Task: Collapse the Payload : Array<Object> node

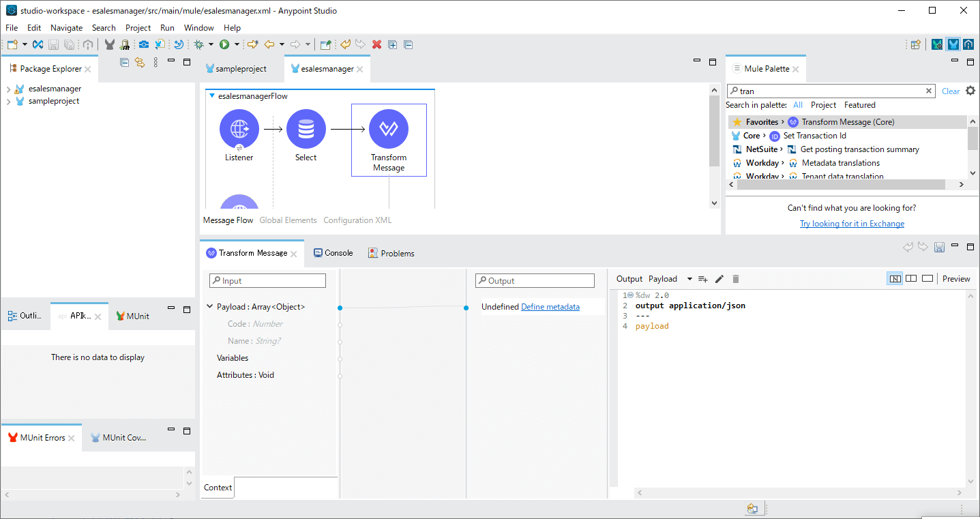Action: click(210, 307)
